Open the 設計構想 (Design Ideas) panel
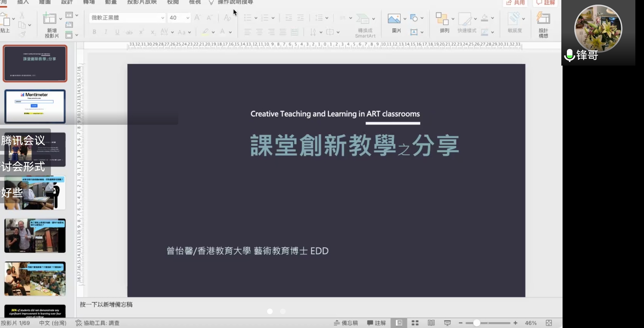The width and height of the screenshot is (644, 328). click(x=543, y=19)
